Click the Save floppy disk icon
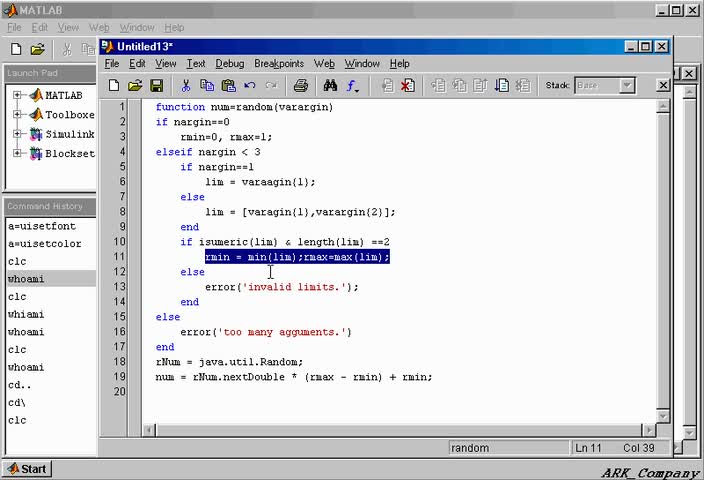The image size is (704, 480). point(156,85)
